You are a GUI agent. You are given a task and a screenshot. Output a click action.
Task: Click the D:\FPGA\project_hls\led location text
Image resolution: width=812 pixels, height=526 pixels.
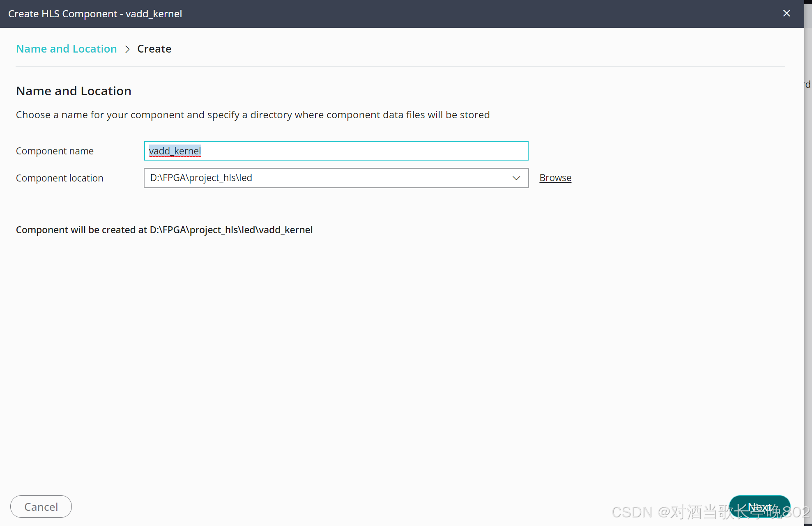pos(201,178)
